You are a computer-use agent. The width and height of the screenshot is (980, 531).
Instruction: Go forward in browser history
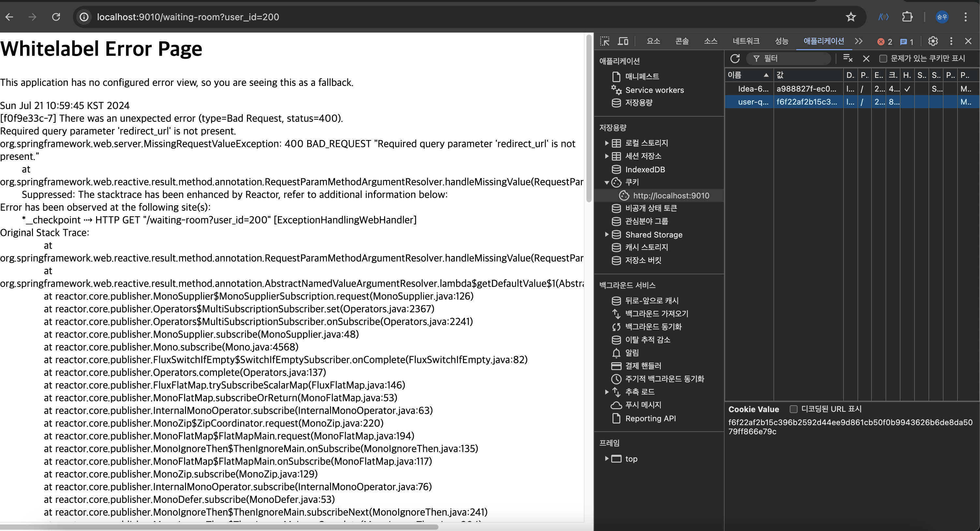[x=33, y=17]
